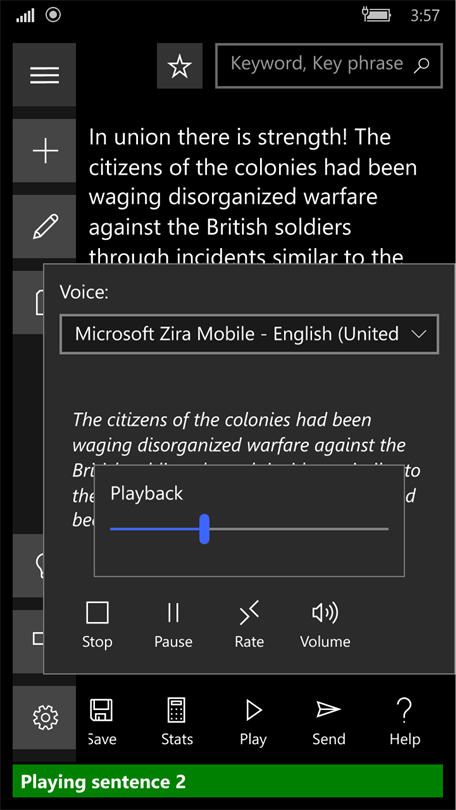
Task: Open the Rate speed control
Action: coord(249,625)
